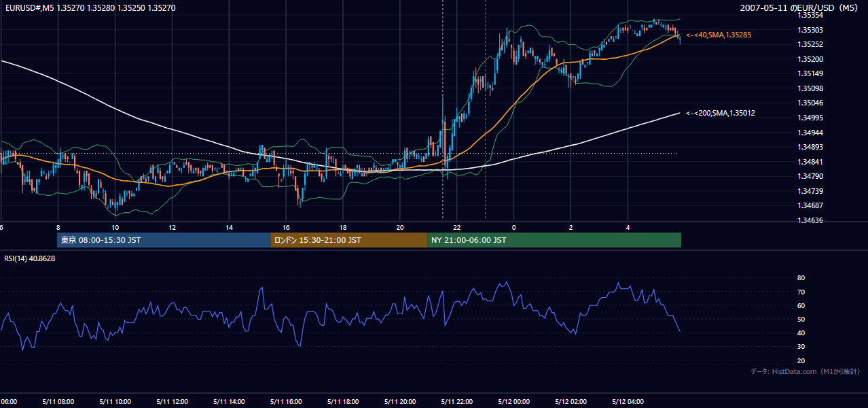Select the 40 SMA label reading 1.35285
This screenshot has width=868, height=408.
[719, 35]
